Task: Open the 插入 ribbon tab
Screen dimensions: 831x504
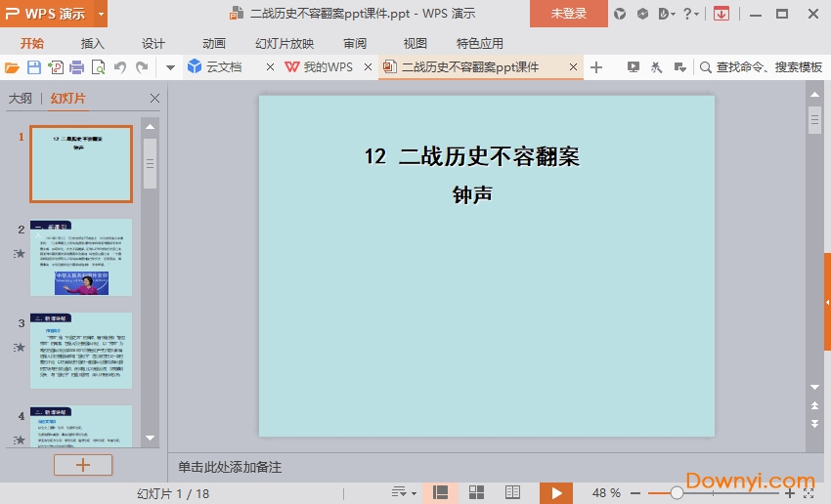Action: tap(92, 43)
